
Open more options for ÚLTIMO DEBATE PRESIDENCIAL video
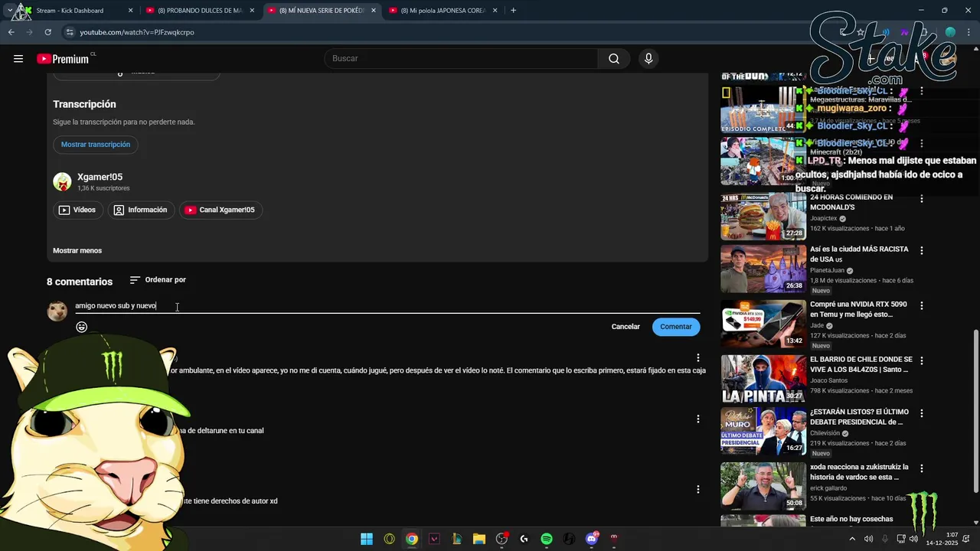[x=922, y=412]
